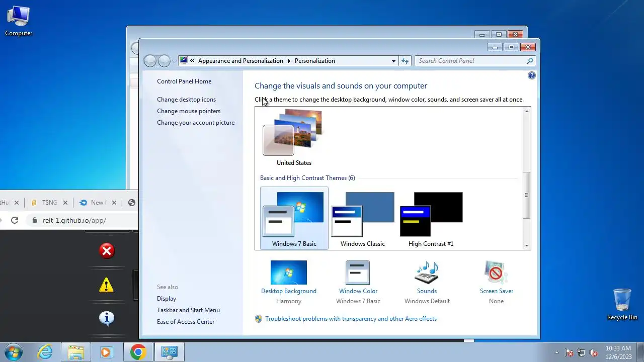Click the red error X icon in Chrome page

107,251
